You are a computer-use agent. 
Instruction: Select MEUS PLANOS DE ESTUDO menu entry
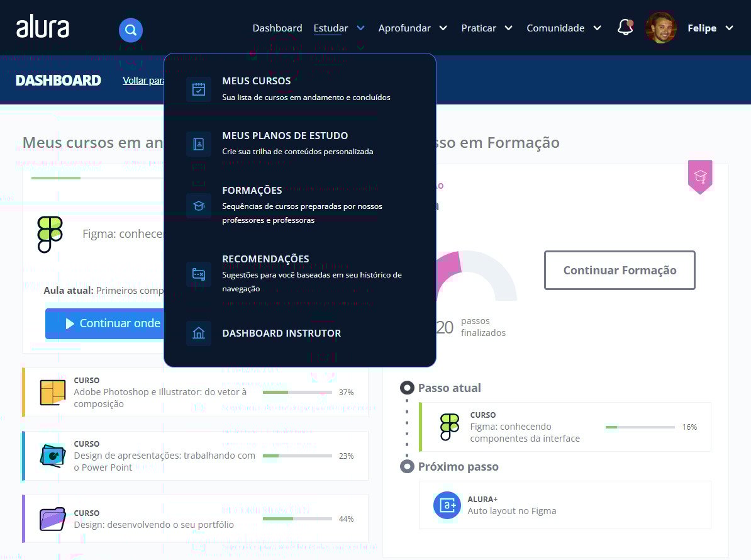click(x=300, y=143)
